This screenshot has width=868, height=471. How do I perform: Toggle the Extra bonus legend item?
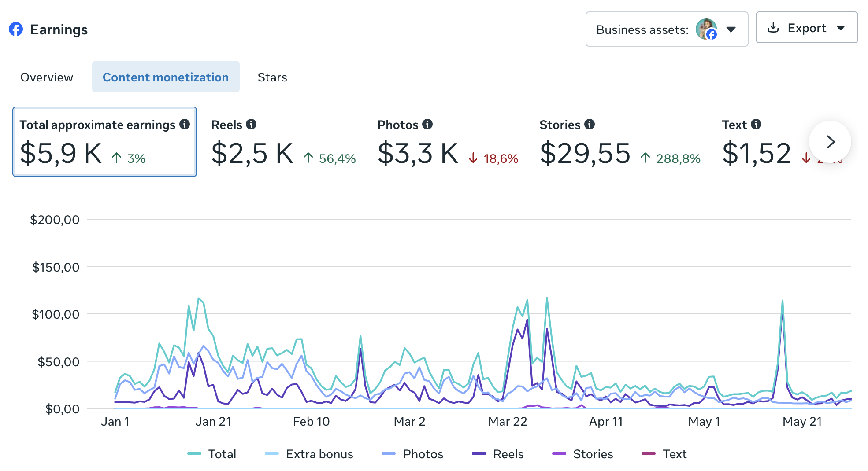pos(309,454)
